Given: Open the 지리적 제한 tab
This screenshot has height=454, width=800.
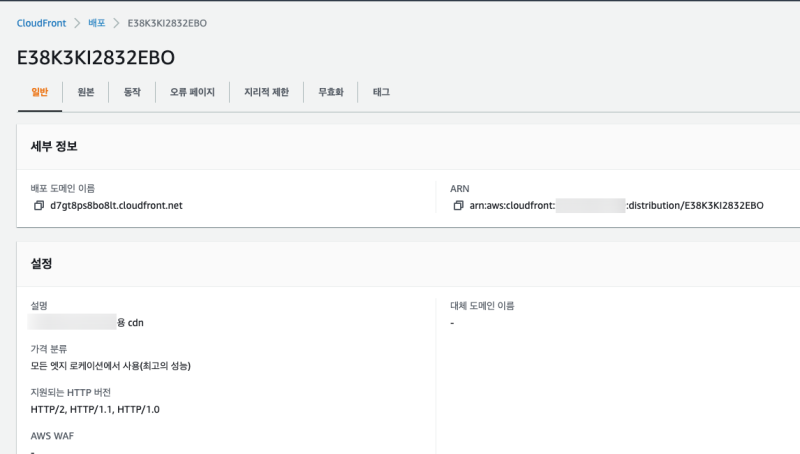Looking at the screenshot, I should click(266, 92).
